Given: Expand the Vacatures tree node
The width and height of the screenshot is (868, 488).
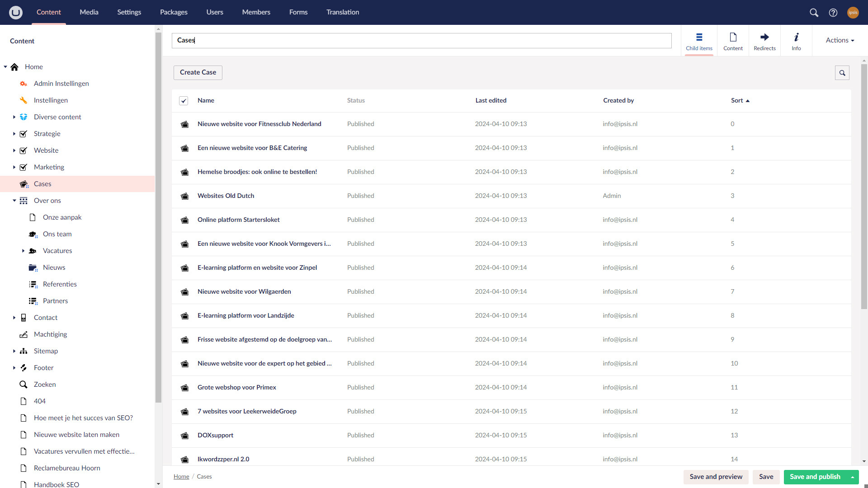Looking at the screenshot, I should 23,251.
